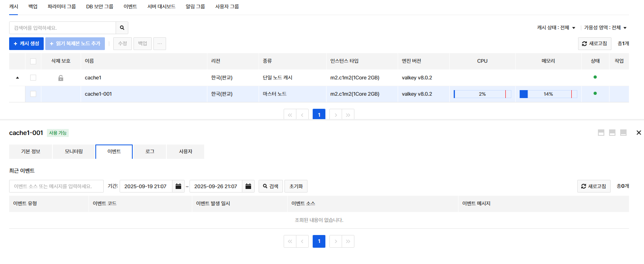Collapse the cache1 row expander
This screenshot has width=644, height=264.
tap(17, 78)
